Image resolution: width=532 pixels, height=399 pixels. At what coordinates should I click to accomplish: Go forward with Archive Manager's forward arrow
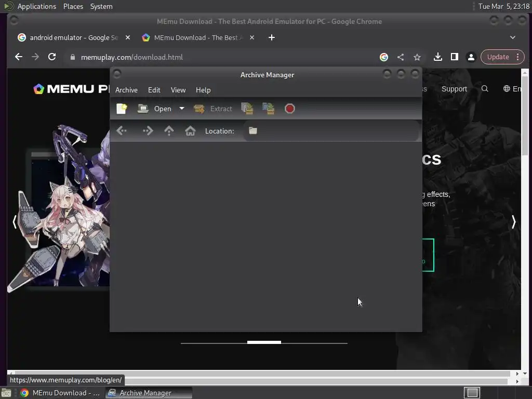[148, 130]
